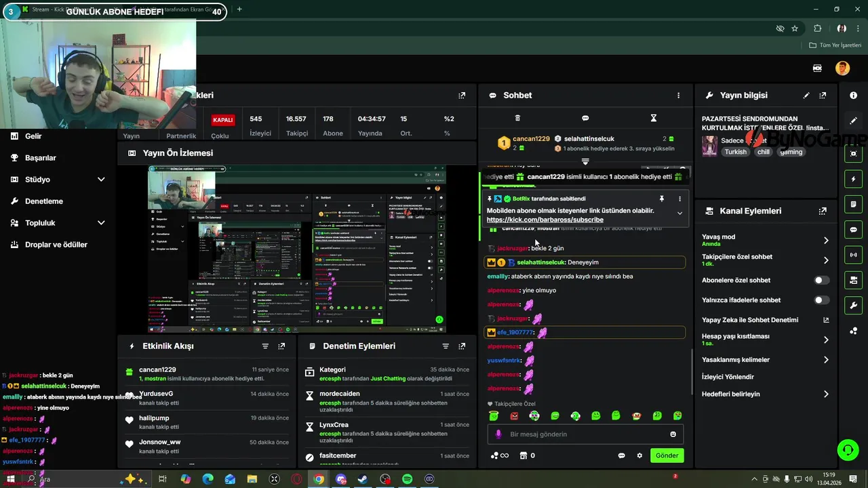This screenshot has width=868, height=488.
Task: Click the trash icon in chat toolbar
Action: pyautogui.click(x=517, y=118)
